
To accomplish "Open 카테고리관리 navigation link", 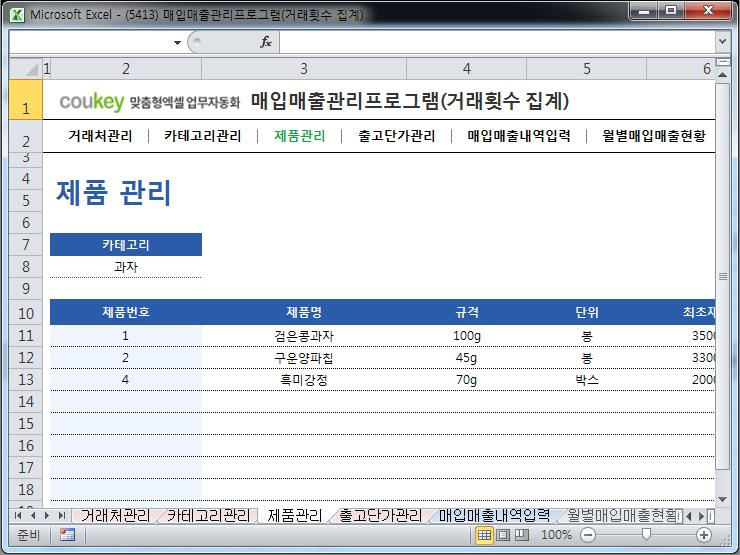I will point(203,136).
